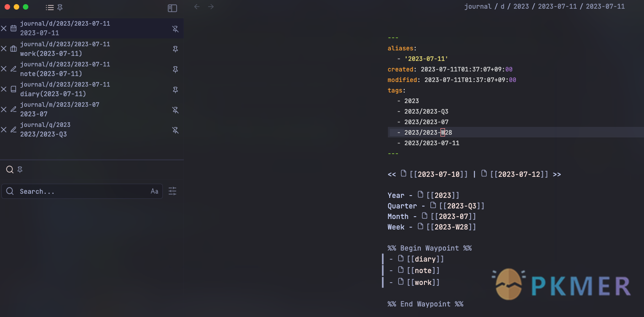Open the right sidebar panel icon

[x=172, y=8]
